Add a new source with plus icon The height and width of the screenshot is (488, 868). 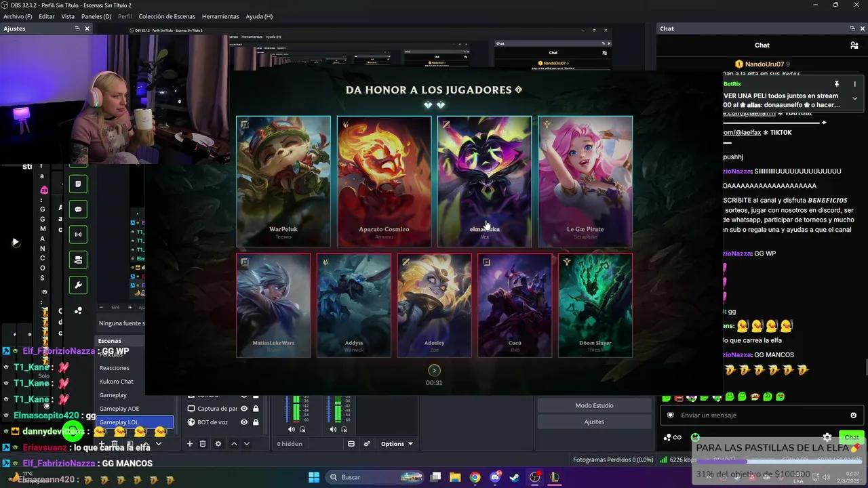(x=190, y=444)
